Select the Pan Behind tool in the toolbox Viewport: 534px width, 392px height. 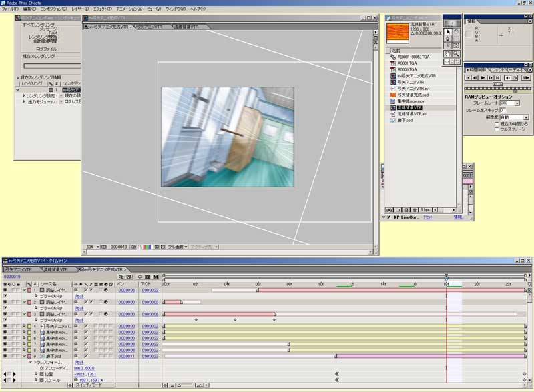click(x=456, y=45)
